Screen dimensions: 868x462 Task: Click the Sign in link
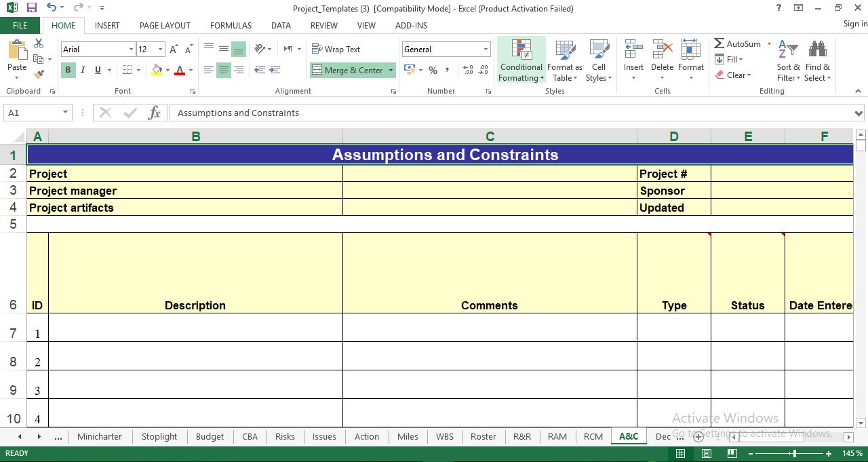point(854,23)
